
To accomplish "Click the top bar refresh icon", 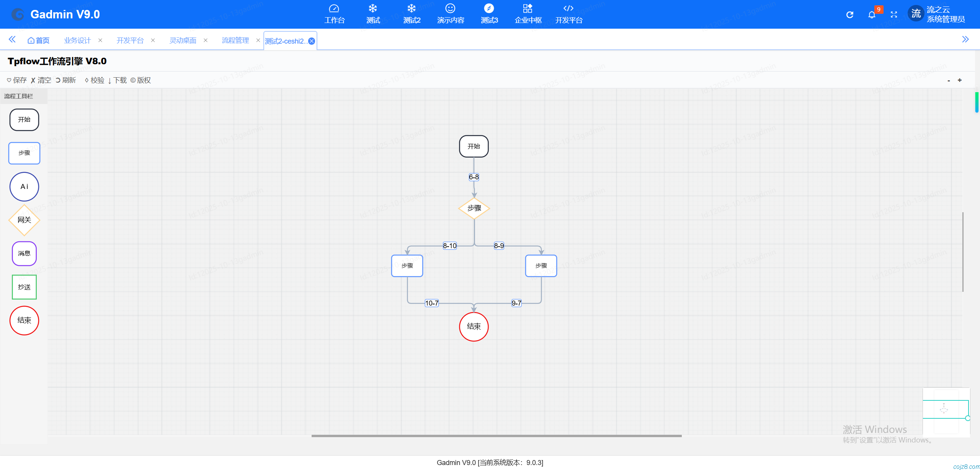I will click(x=849, y=15).
